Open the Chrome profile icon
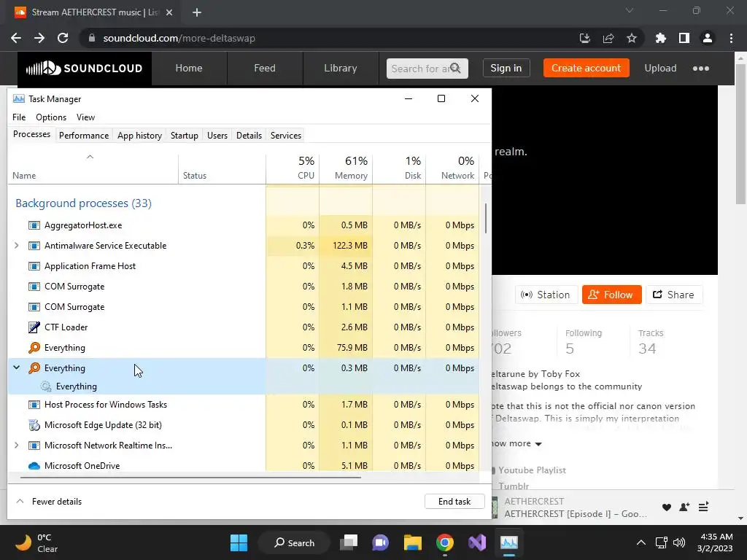The height and width of the screenshot is (560, 747). pos(708,38)
